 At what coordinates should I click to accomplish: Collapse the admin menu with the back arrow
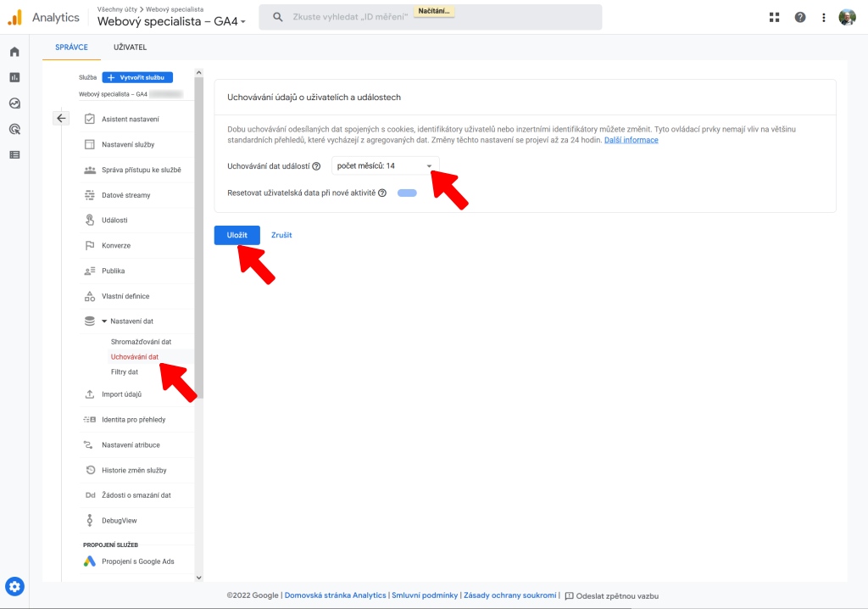60,118
